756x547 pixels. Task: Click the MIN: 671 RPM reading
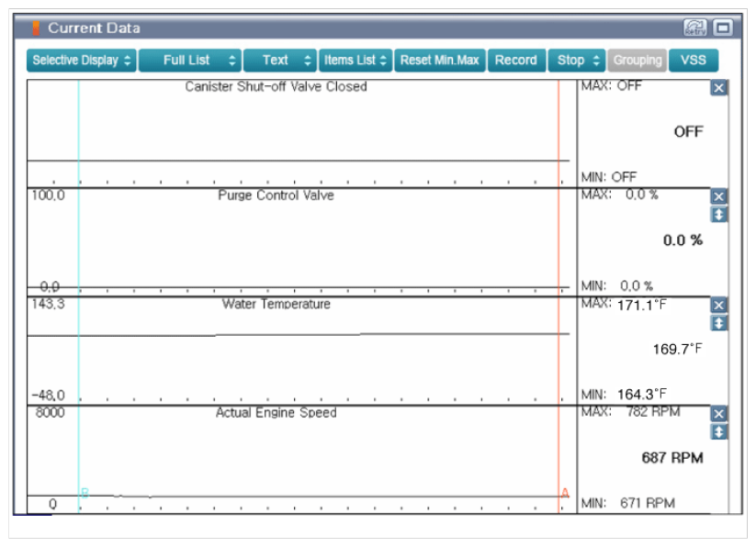(x=627, y=504)
